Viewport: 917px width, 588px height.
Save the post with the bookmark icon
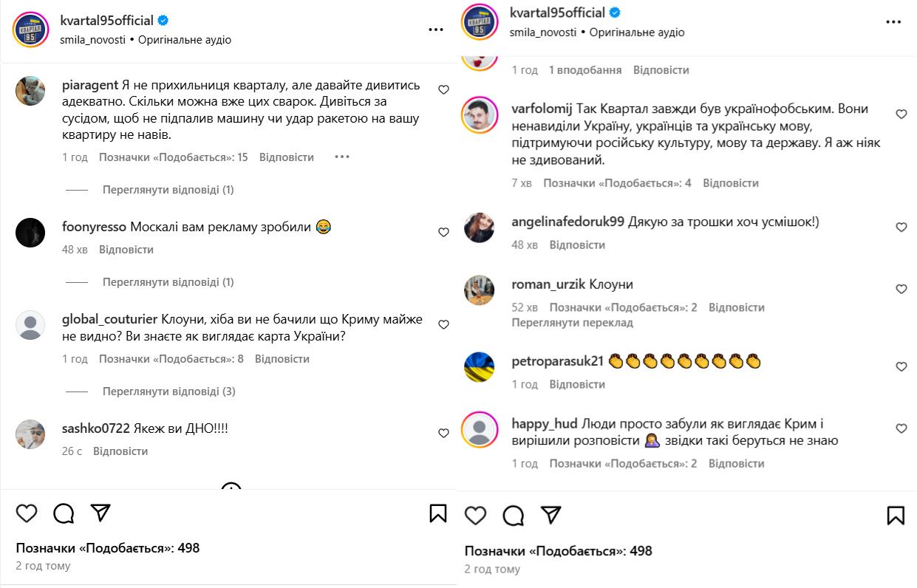point(438,513)
